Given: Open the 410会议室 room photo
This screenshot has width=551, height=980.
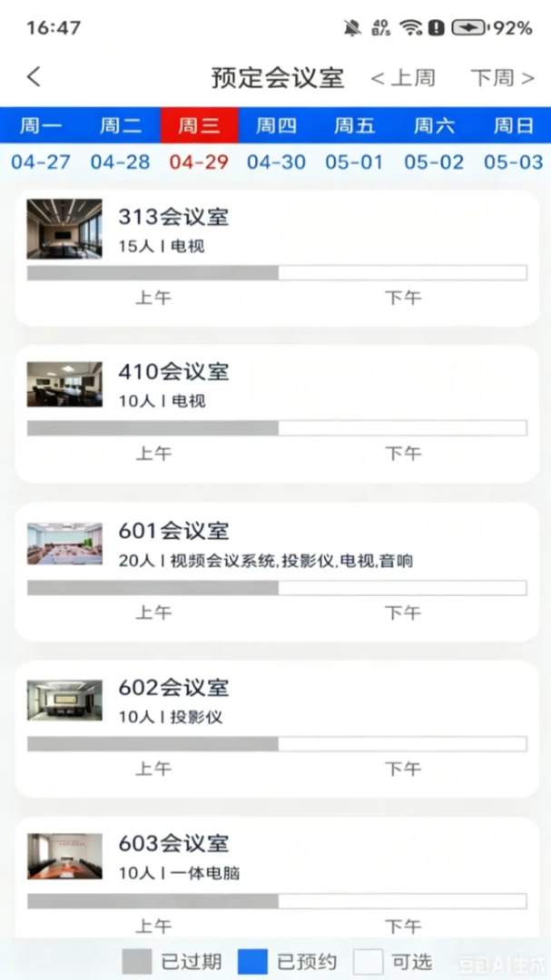Looking at the screenshot, I should tap(64, 385).
